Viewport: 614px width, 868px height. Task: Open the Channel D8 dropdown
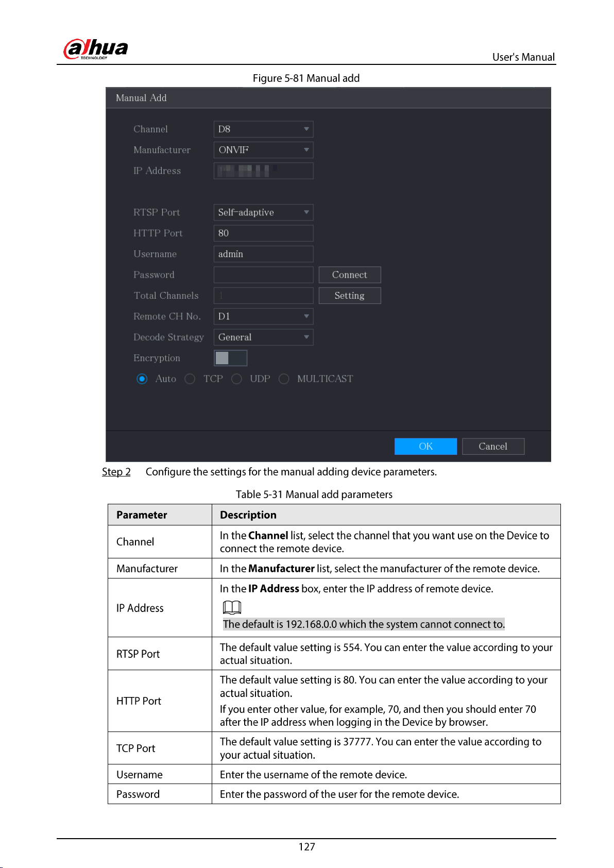tap(263, 129)
